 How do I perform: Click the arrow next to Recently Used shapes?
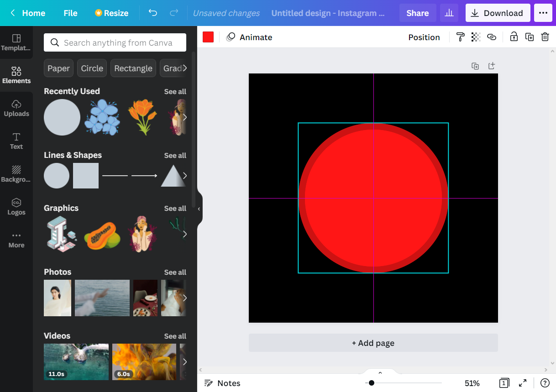pos(184,117)
